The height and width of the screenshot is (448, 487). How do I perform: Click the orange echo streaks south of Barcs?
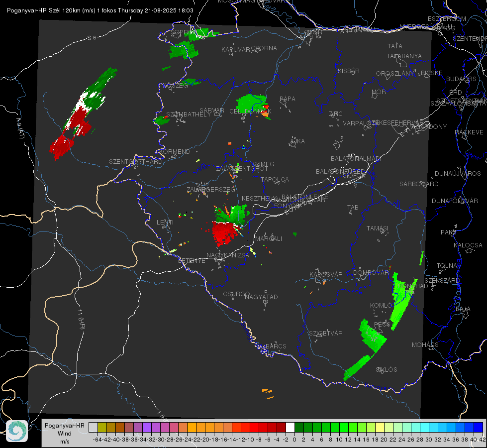click(268, 394)
